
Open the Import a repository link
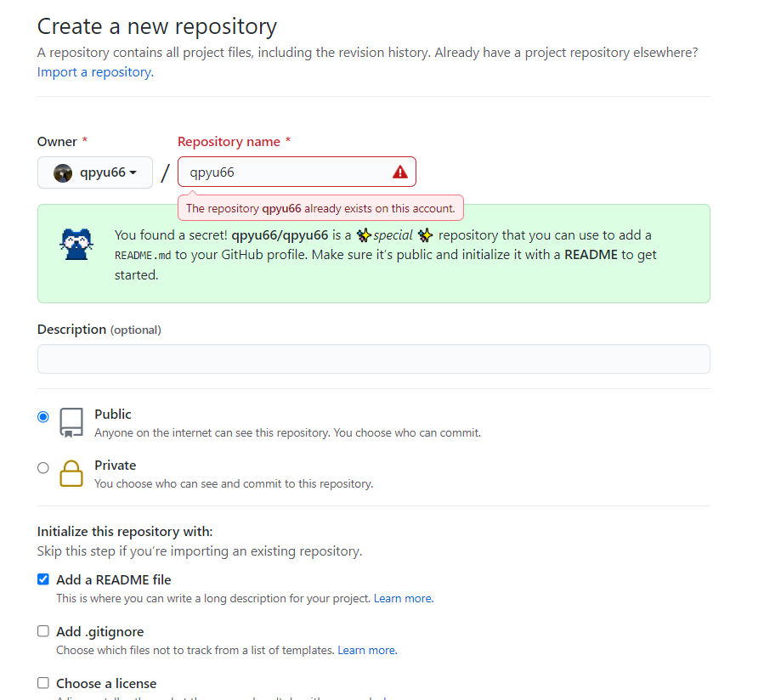[x=95, y=72]
